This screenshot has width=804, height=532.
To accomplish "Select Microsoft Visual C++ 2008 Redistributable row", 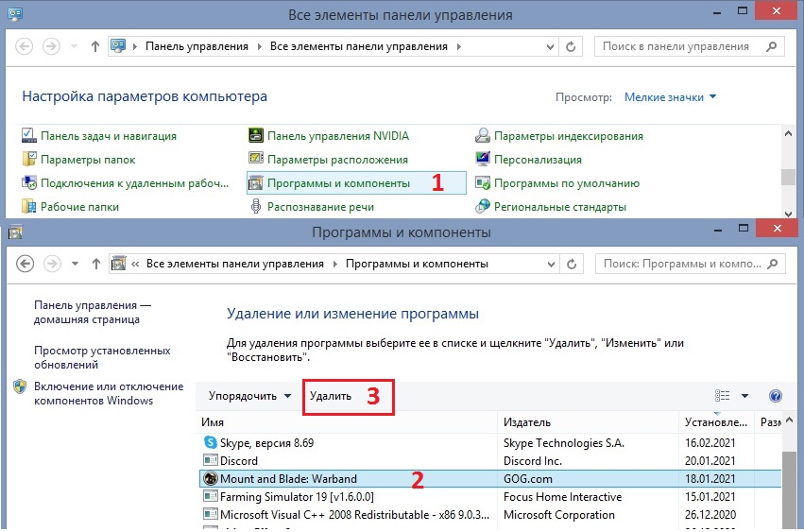I will point(489,515).
